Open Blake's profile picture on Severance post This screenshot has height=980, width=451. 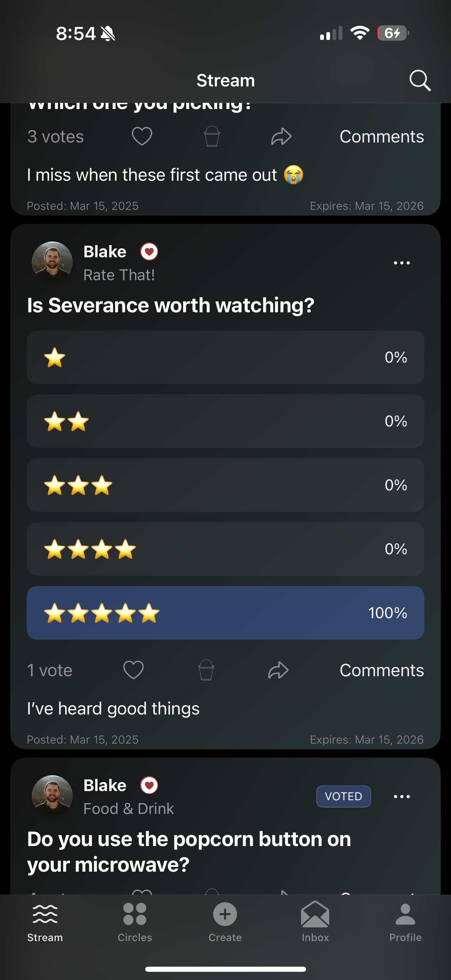52,262
